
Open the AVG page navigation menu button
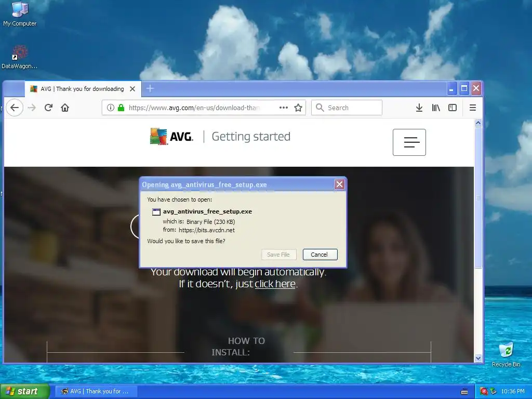[x=409, y=142]
